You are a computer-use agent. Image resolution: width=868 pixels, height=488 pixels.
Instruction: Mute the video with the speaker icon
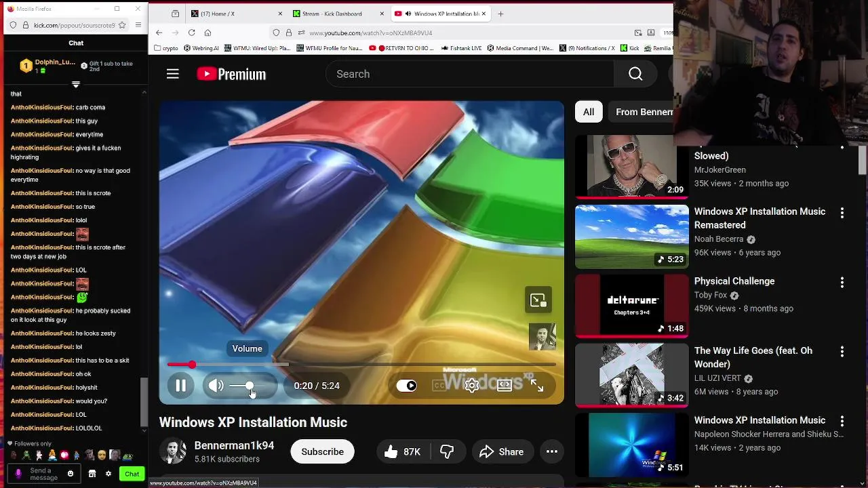(216, 386)
